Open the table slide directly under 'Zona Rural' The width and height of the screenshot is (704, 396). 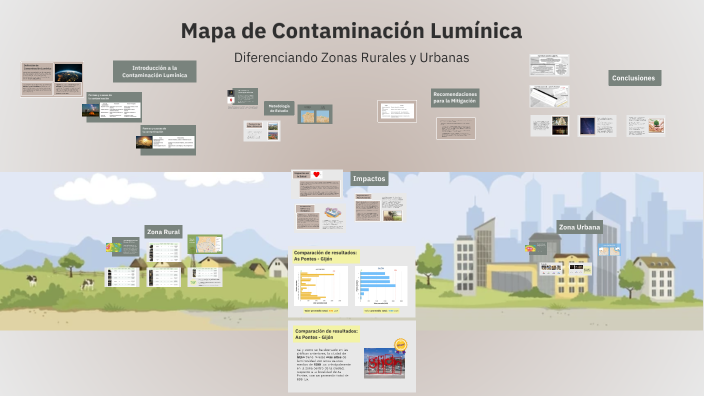click(164, 252)
